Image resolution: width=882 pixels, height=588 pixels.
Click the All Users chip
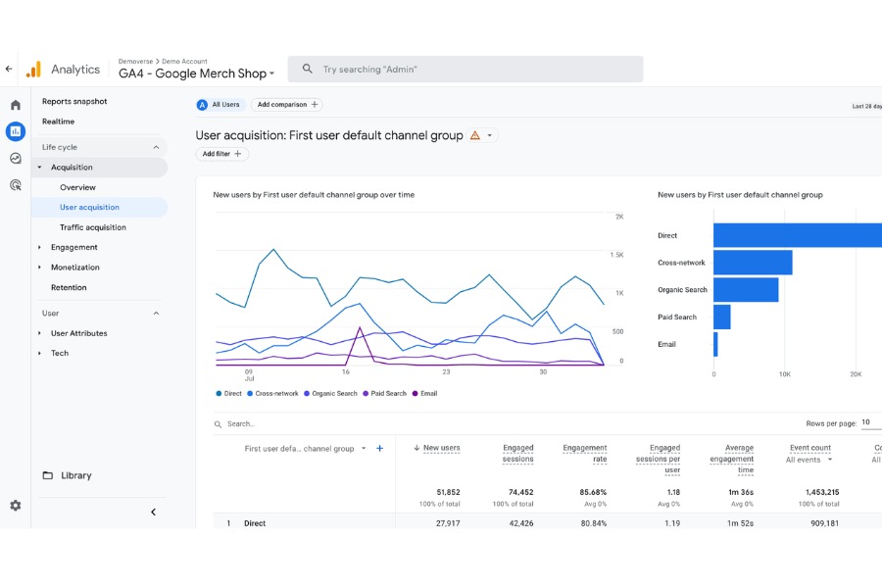[x=220, y=105]
